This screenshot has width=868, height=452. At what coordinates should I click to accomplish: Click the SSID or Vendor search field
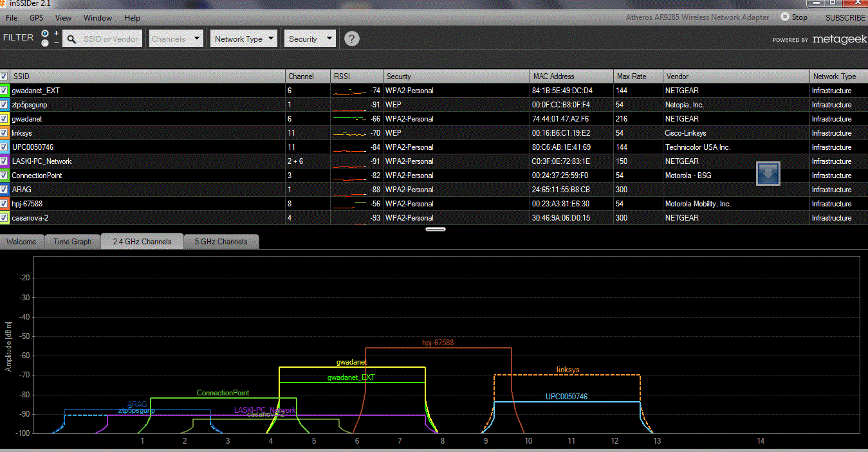[x=111, y=39]
